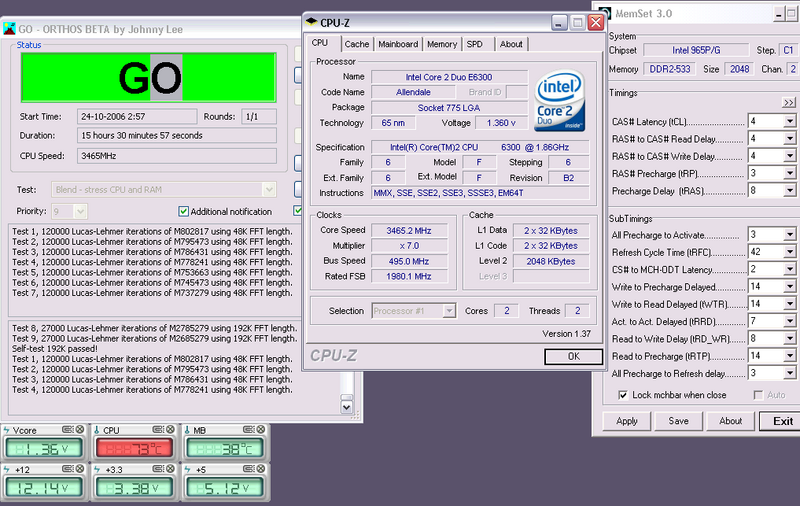Click the ORTHOS Start Time field
The width and height of the screenshot is (800, 506).
click(x=137, y=117)
